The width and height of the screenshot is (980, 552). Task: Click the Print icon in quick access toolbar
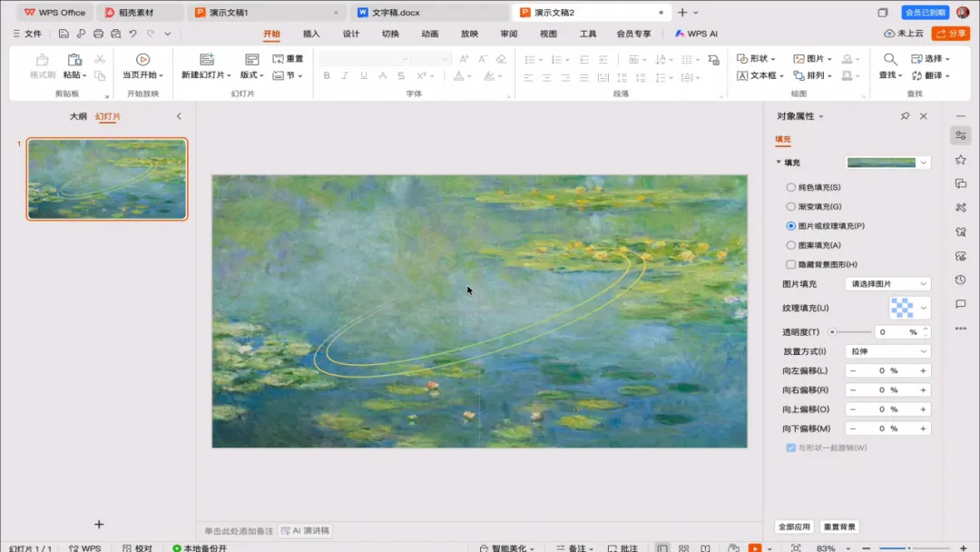click(98, 34)
